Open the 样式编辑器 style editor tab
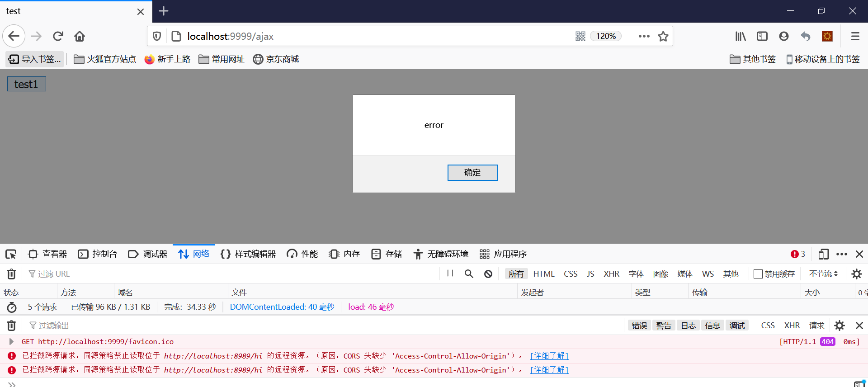 [x=248, y=254]
